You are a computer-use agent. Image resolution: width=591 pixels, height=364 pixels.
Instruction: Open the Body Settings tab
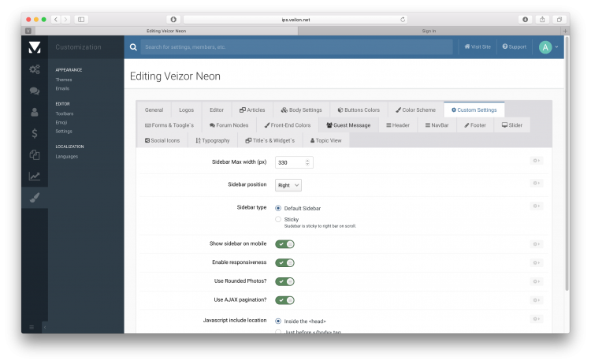(x=302, y=110)
